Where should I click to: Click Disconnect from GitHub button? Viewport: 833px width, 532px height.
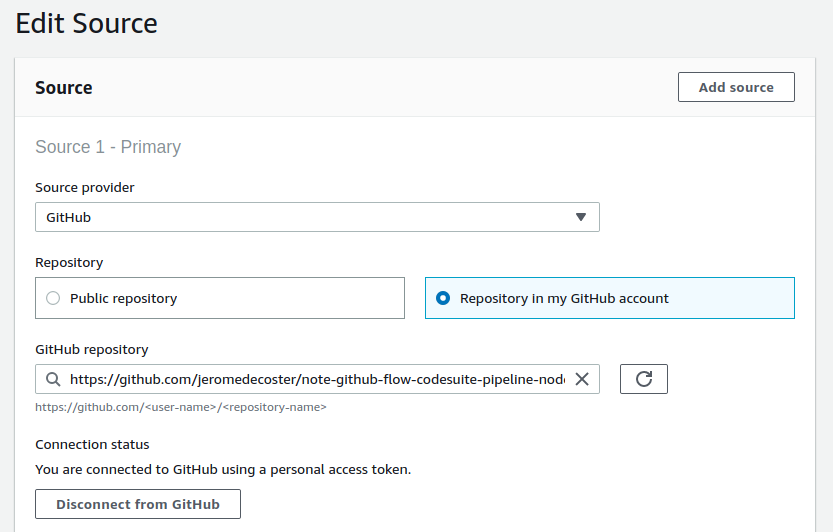(138, 504)
